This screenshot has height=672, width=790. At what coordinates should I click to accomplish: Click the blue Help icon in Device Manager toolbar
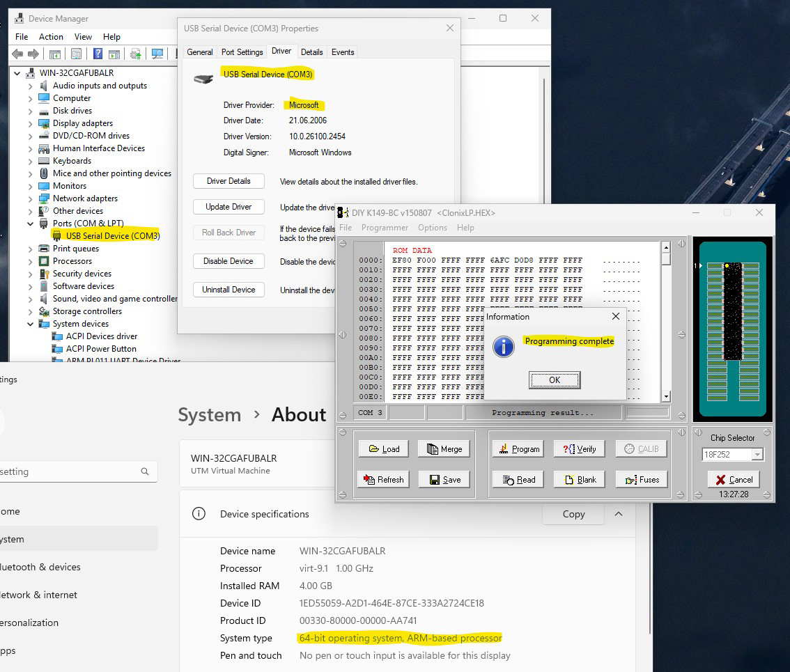pyautogui.click(x=98, y=54)
